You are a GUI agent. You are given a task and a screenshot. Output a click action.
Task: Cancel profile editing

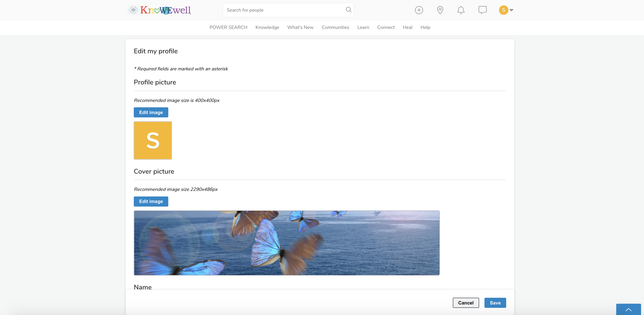tap(465, 302)
